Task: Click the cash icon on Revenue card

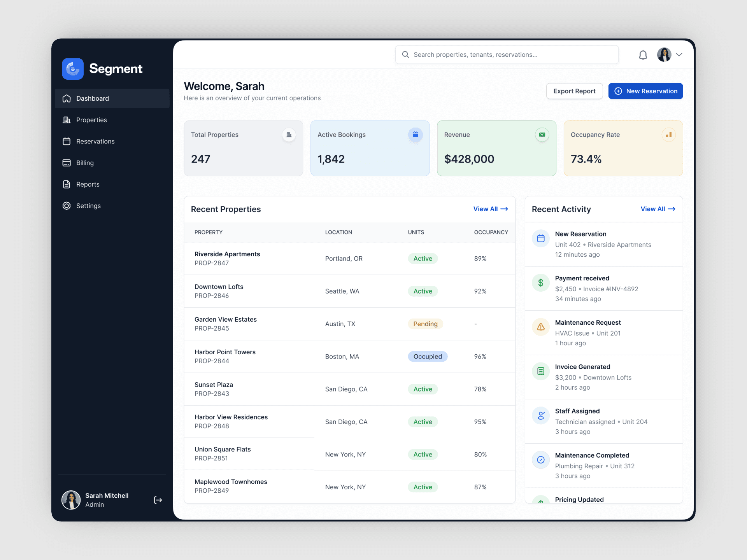Action: [x=542, y=135]
